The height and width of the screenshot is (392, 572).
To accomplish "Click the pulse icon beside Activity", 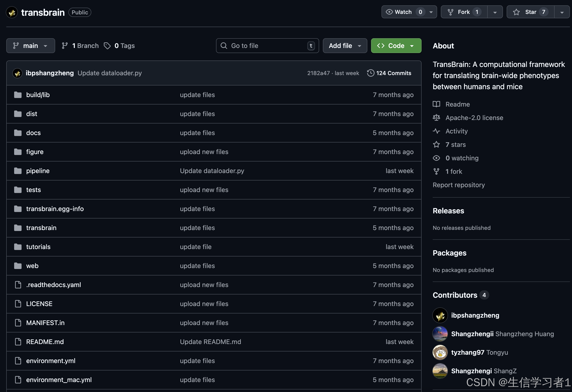I will (x=436, y=131).
